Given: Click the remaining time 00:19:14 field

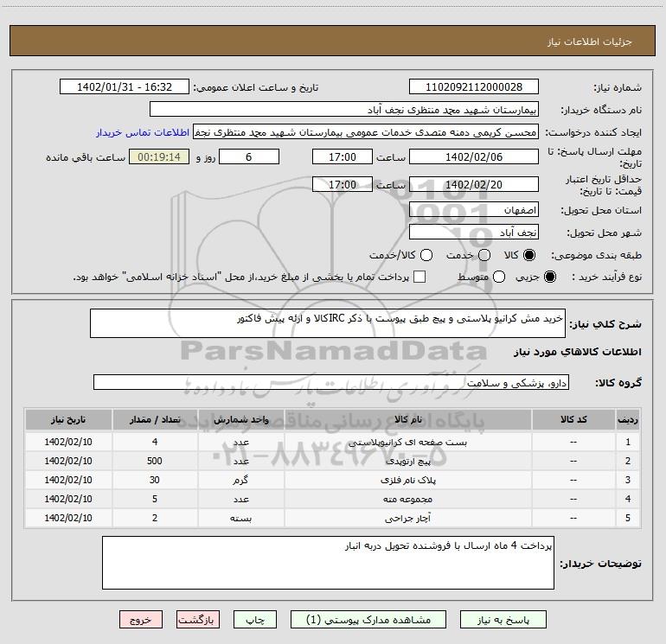Looking at the screenshot, I should point(159,156).
